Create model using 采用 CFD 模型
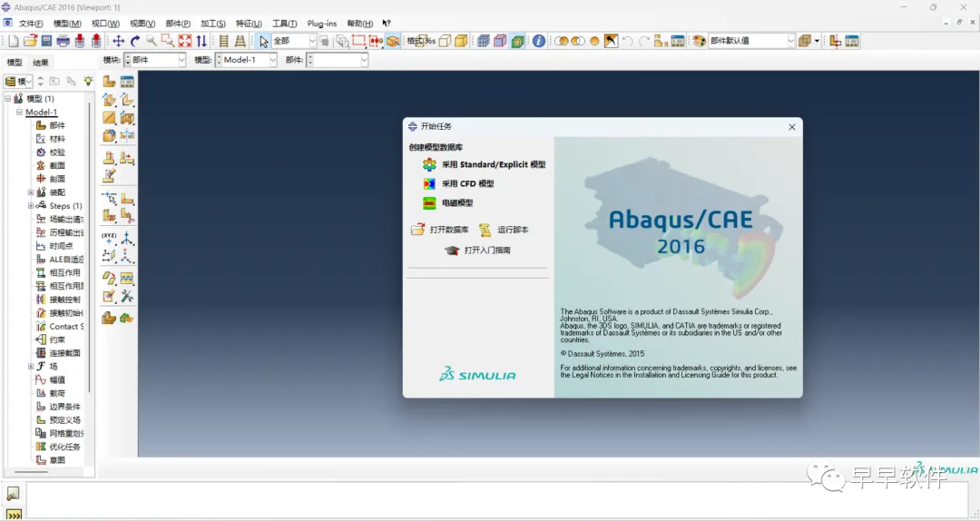 pos(458,184)
